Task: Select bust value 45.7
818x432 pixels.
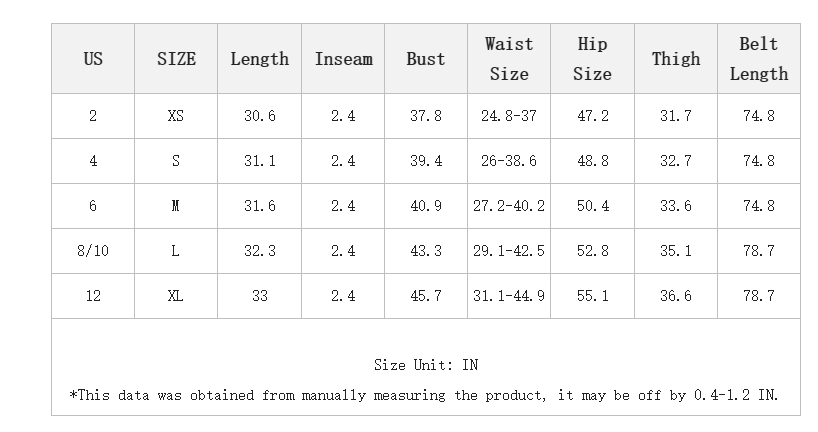Action: [425, 296]
